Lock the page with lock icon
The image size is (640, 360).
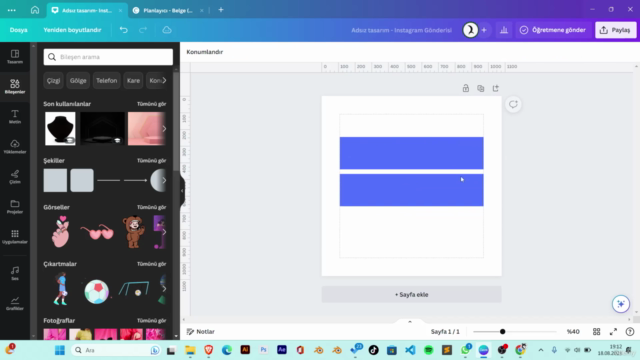coord(466,88)
